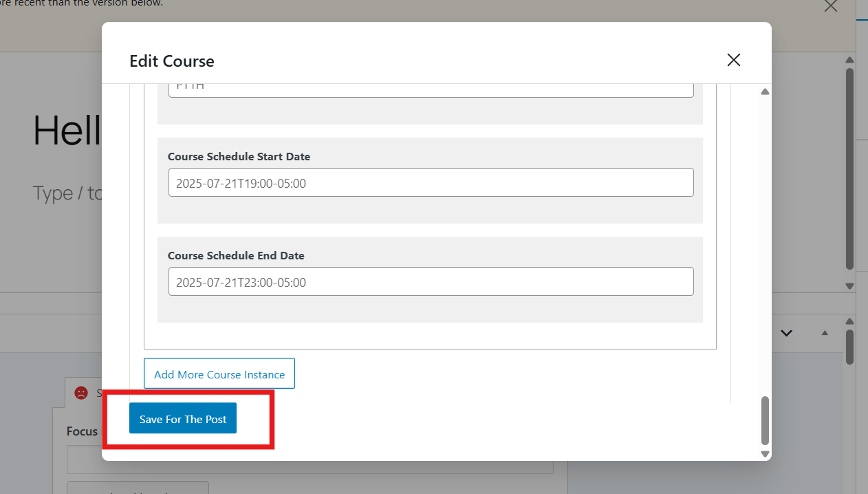Screen dimensions: 868x494
Task: Click the editor page scrollbar thumb
Action: click(x=849, y=169)
